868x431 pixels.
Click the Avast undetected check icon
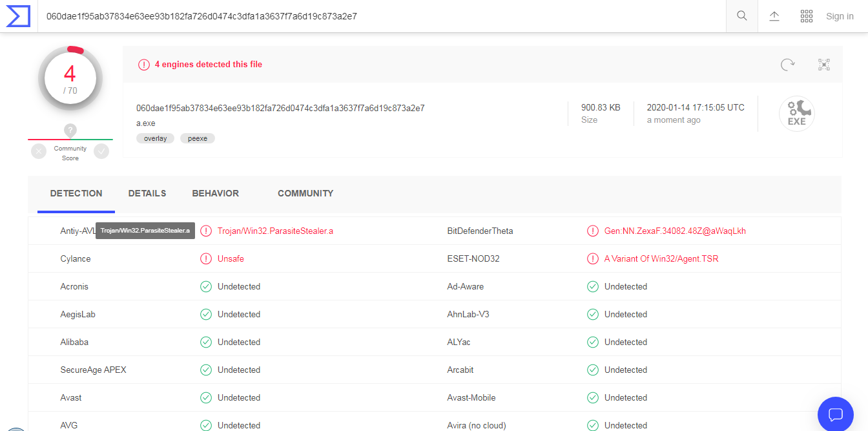pos(206,397)
